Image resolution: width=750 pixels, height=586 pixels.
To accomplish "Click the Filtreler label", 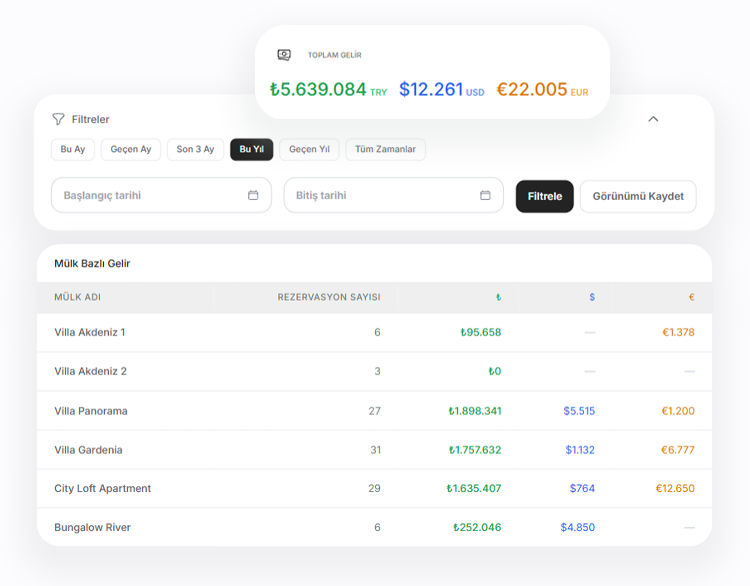I will click(90, 119).
